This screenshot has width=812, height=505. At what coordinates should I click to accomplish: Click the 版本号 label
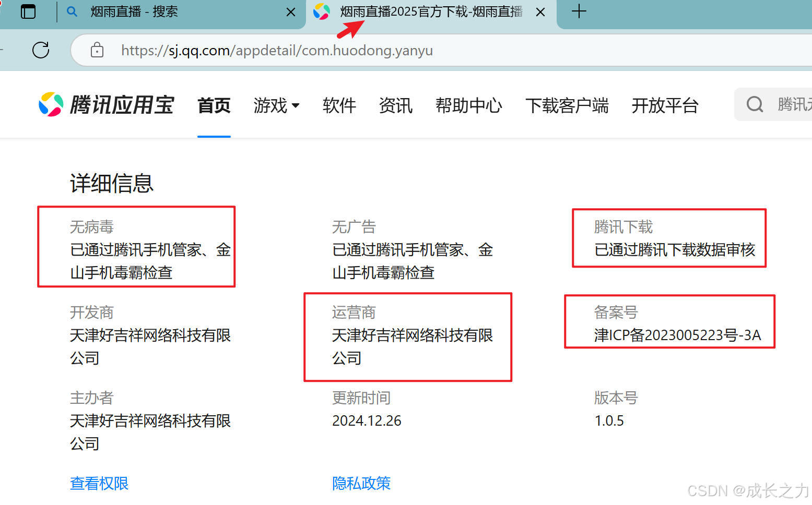616,398
